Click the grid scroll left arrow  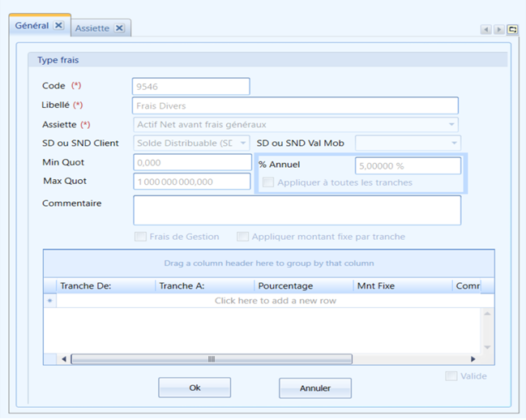click(x=64, y=359)
